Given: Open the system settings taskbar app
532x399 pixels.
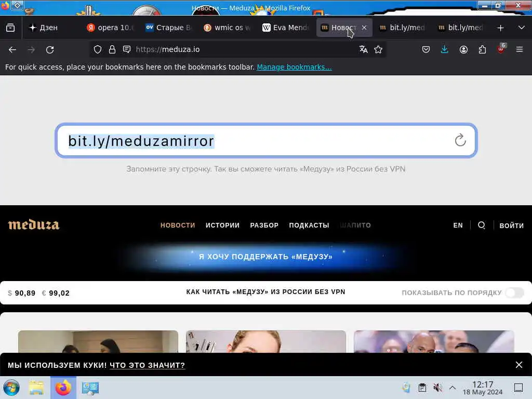Looking at the screenshot, I should click(x=90, y=388).
